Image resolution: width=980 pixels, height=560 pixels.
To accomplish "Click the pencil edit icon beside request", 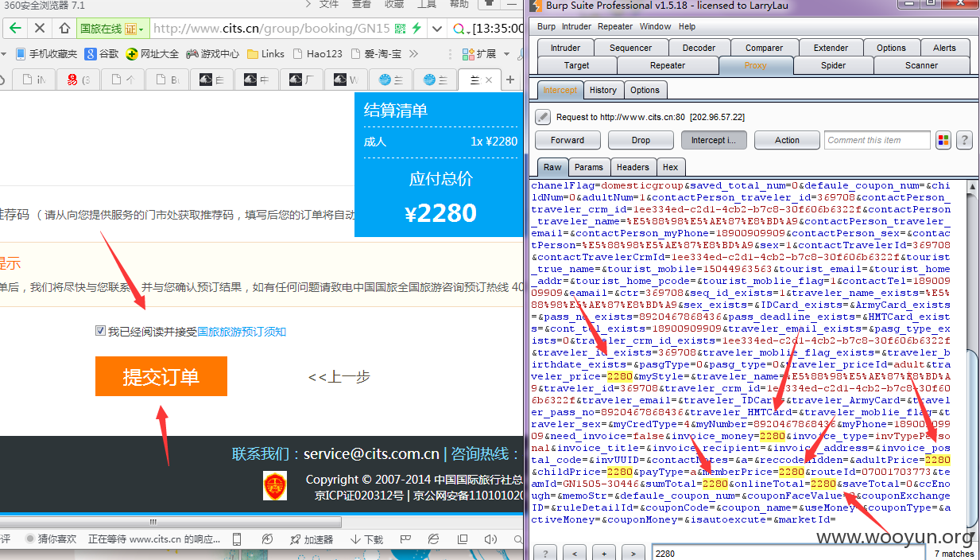I will pos(543,117).
